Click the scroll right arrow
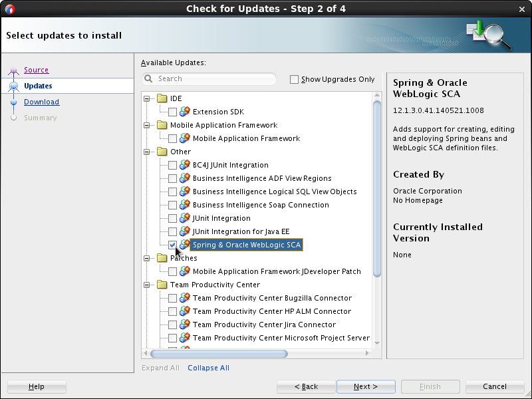Screen dimensions: 532x399 pos(367,353)
